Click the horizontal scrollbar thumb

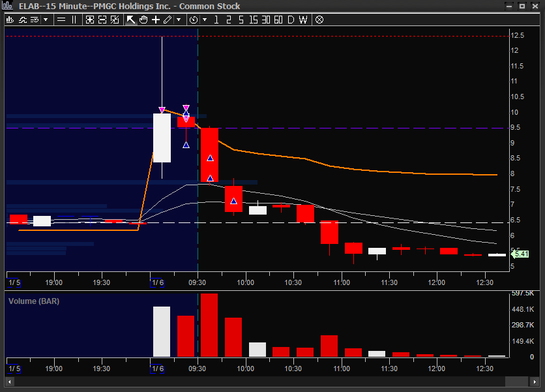(516, 382)
